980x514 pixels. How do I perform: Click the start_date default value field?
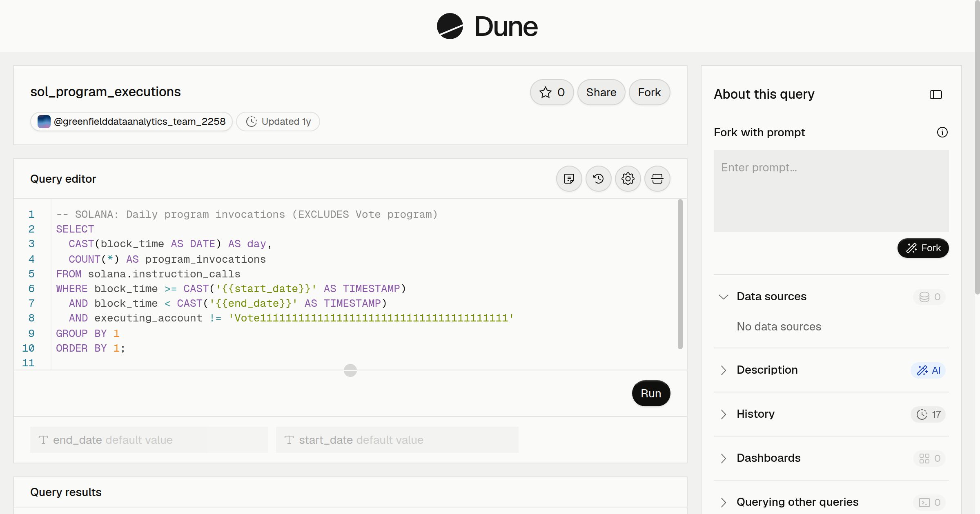[397, 440]
